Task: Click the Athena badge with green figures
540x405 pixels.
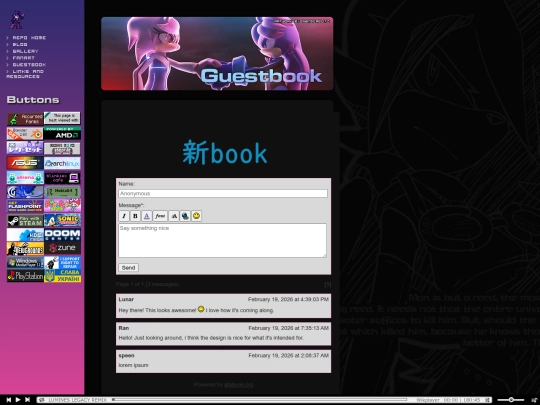Action: tap(25, 178)
